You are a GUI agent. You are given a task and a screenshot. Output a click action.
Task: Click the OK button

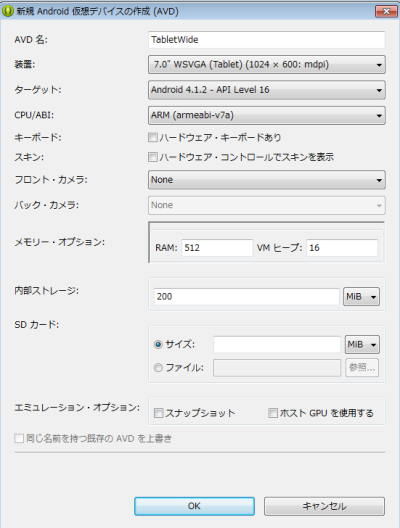coord(194,506)
